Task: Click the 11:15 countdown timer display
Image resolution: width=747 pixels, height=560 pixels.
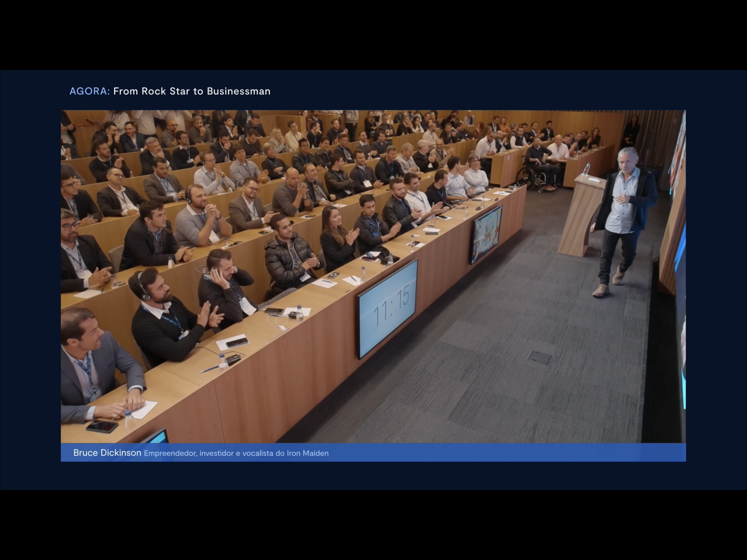Action: coord(388,307)
